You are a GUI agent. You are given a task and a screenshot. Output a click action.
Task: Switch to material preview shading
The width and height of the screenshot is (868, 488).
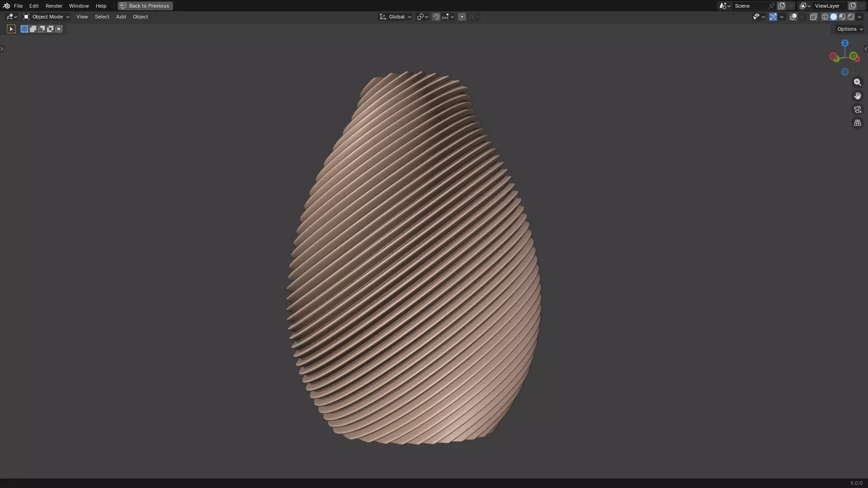coord(842,17)
